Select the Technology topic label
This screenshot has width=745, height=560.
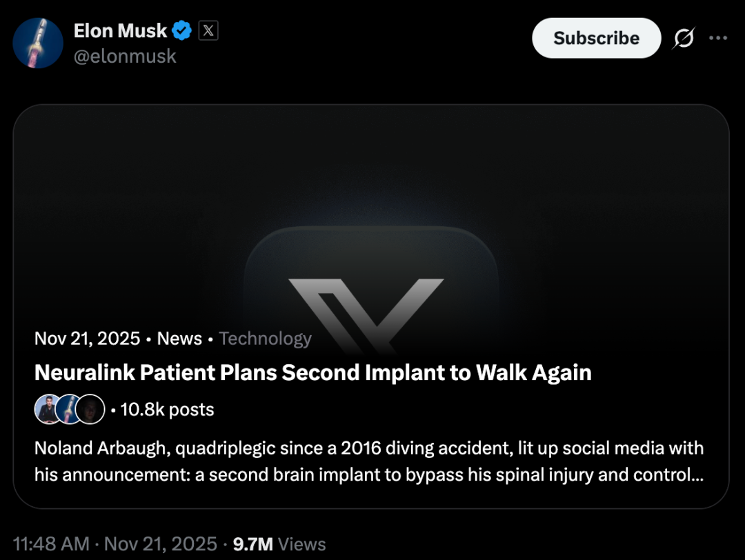pyautogui.click(x=265, y=339)
